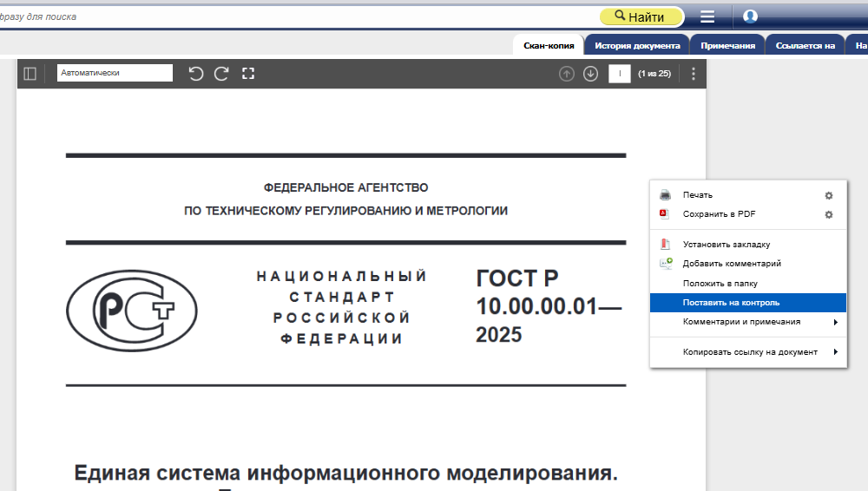Screen dimensions: 868x491
Task: Open the Ссылается на tab
Action: point(805,45)
